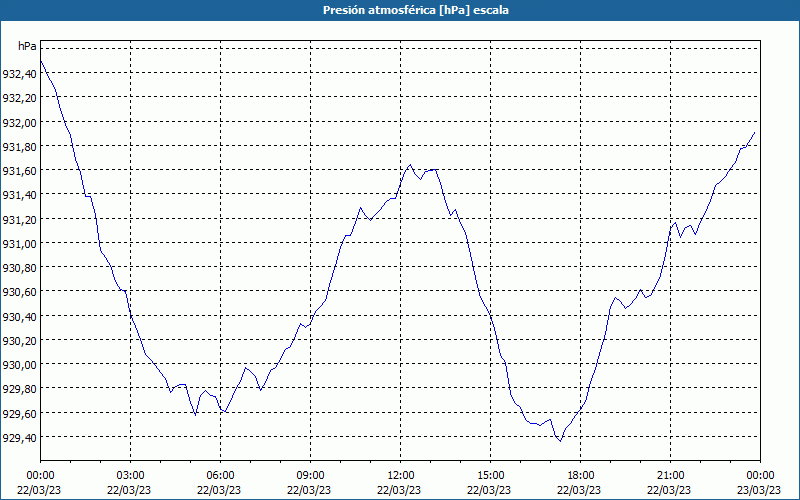Click the pressure curve peak just after 12:00
This screenshot has height=500, width=800.
coord(410,164)
